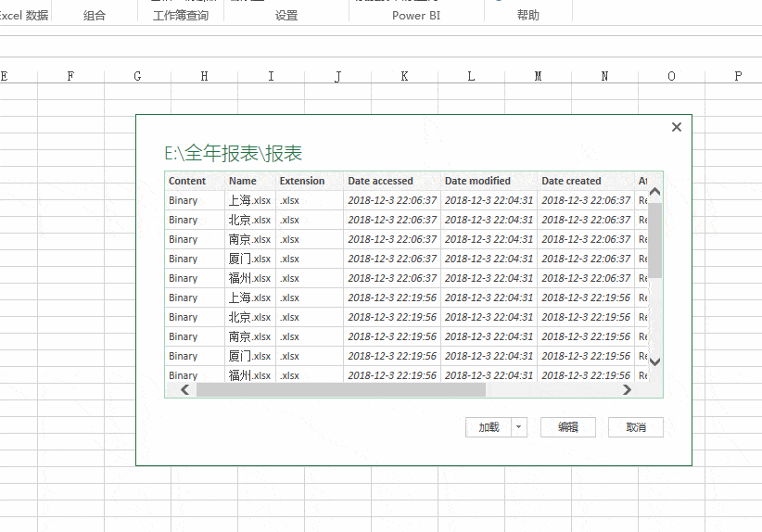
Task: Click first 上海.xlsx file name
Action: click(x=249, y=200)
